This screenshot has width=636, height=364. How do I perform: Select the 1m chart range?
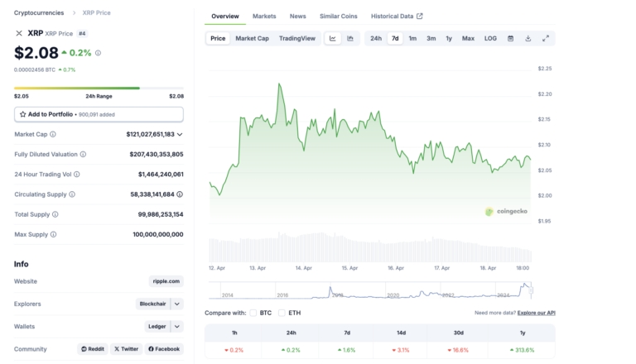[412, 39]
